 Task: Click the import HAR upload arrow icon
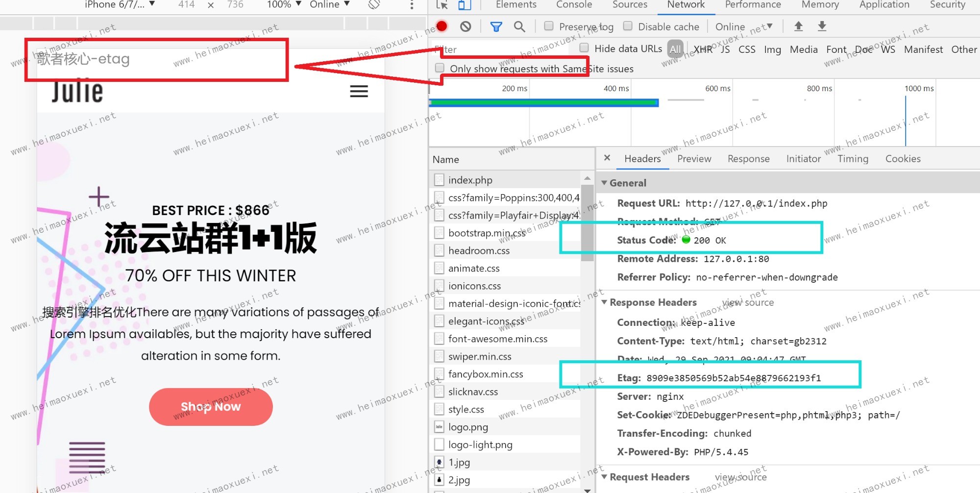coord(798,26)
